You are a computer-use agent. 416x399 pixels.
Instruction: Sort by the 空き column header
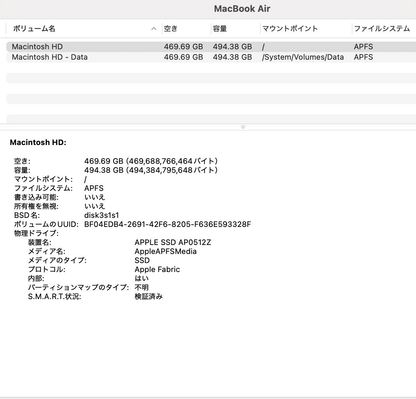(170, 29)
